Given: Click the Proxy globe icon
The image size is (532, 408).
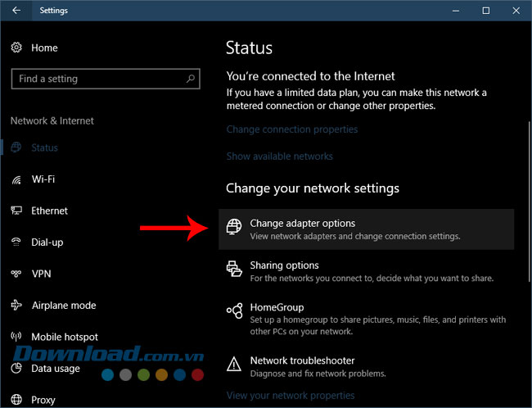Looking at the screenshot, I should tap(16, 400).
